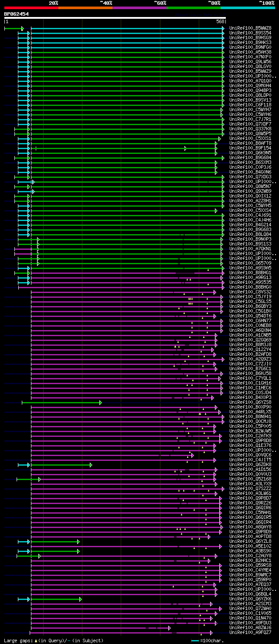Image resolution: width=279 pixels, height=644 pixels.
Task: Open hit UniRef100_B5WWZ8
Action: tap(250, 28)
